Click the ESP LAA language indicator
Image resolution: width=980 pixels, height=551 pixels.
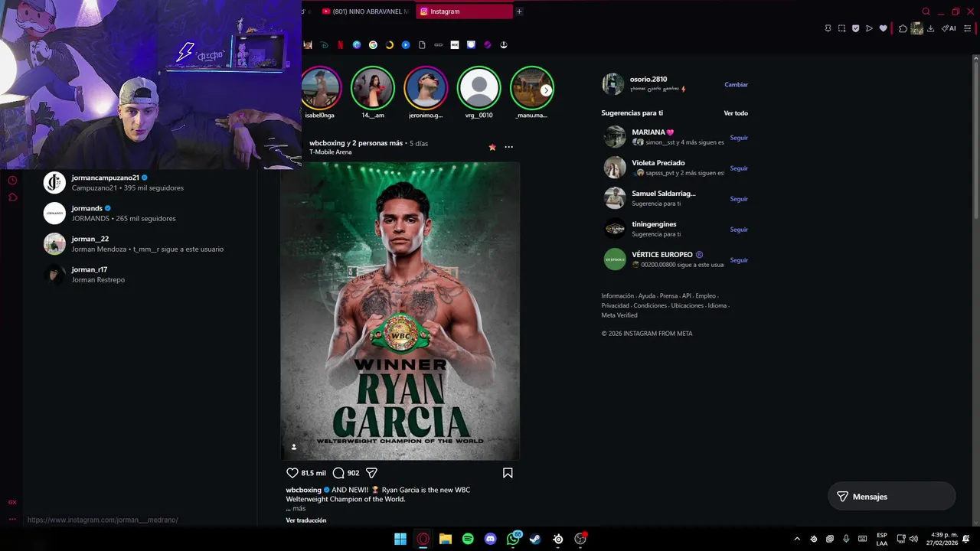coord(882,539)
